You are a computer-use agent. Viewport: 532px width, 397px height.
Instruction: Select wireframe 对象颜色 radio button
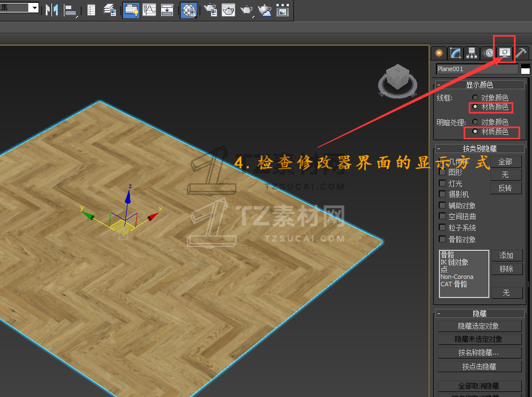pos(475,98)
